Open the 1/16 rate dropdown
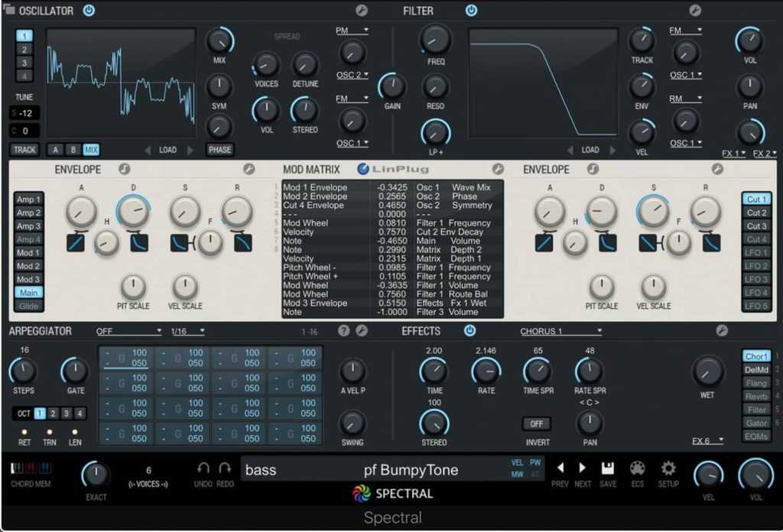Screen dimensions: 783x532 coord(188,331)
